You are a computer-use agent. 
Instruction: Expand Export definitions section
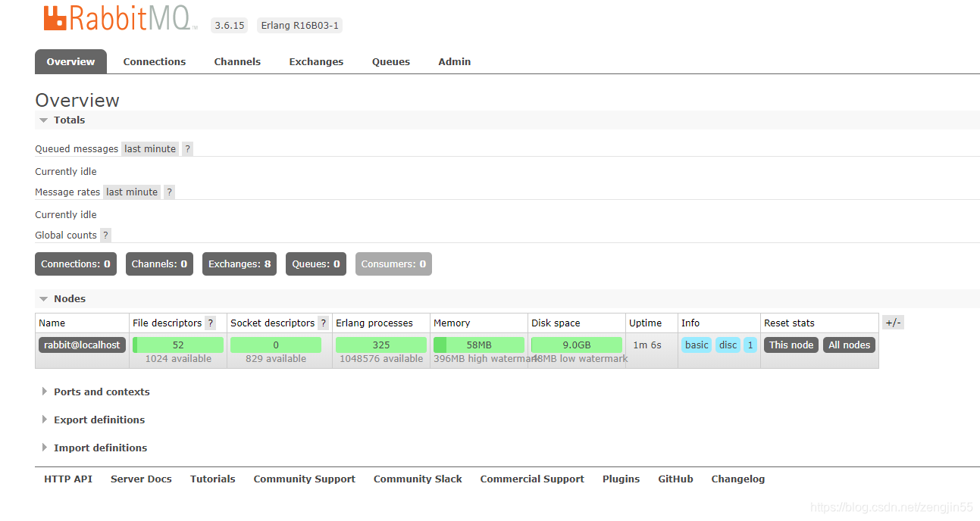click(92, 420)
